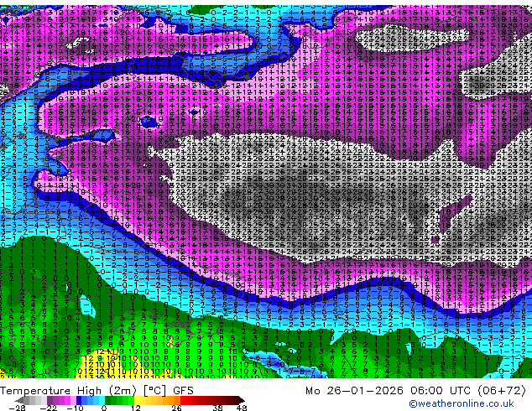Pick the yellow swatch above 12
This screenshot has width=532, height=411.
click(137, 400)
